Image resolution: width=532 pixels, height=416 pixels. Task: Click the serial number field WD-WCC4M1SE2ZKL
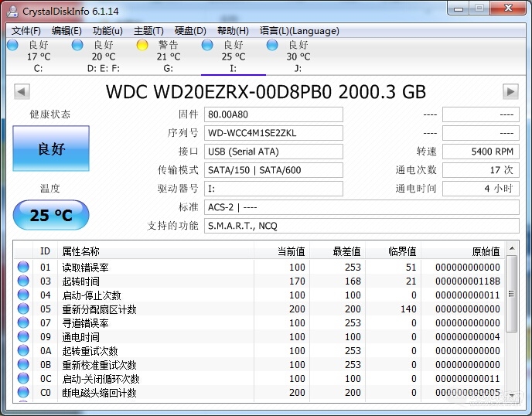274,133
